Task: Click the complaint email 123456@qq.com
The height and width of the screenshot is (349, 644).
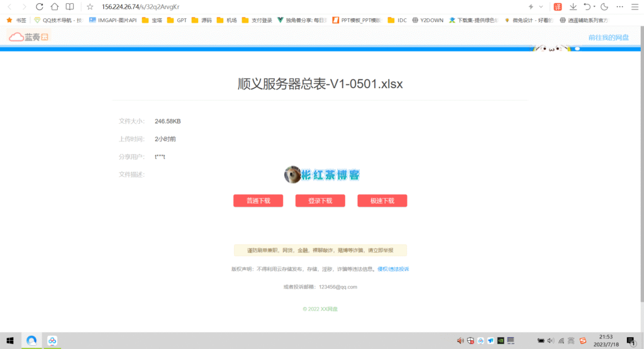Action: 338,287
